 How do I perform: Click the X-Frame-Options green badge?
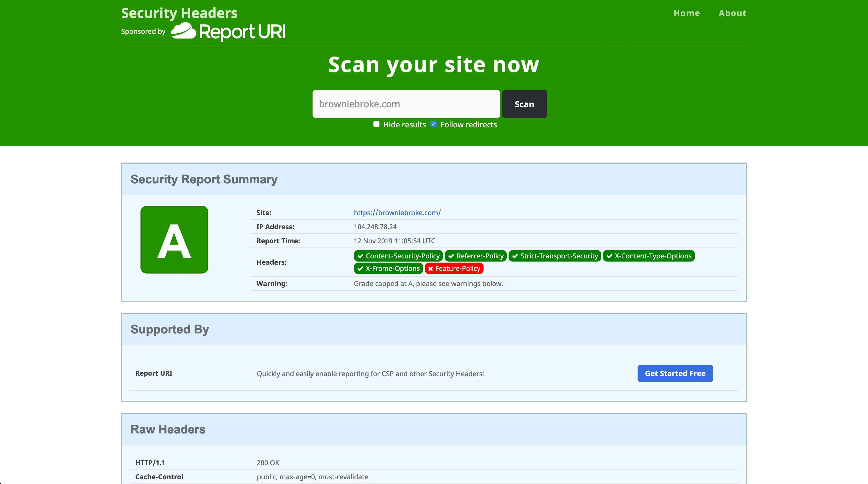[388, 268]
